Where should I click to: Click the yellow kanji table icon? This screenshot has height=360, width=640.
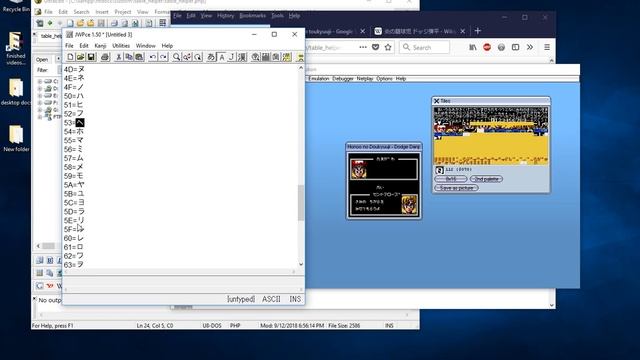click(287, 57)
